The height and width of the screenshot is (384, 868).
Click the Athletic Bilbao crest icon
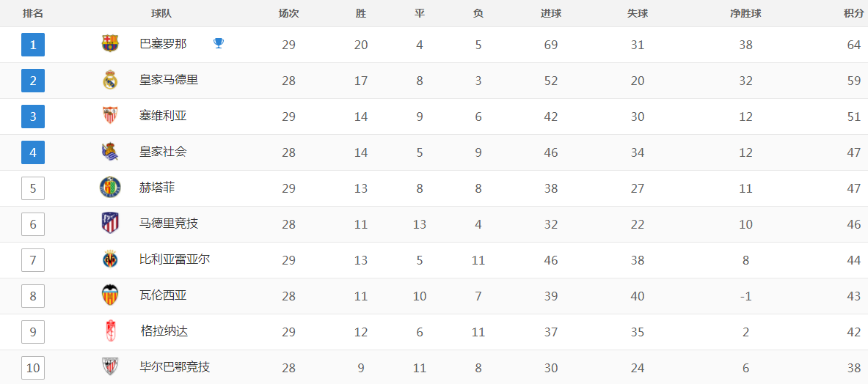110,366
